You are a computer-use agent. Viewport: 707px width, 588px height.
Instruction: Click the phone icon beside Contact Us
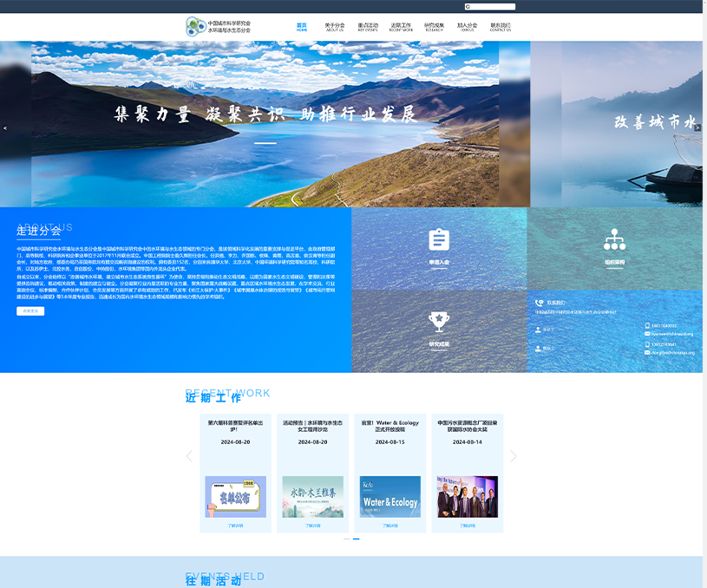tap(539, 303)
